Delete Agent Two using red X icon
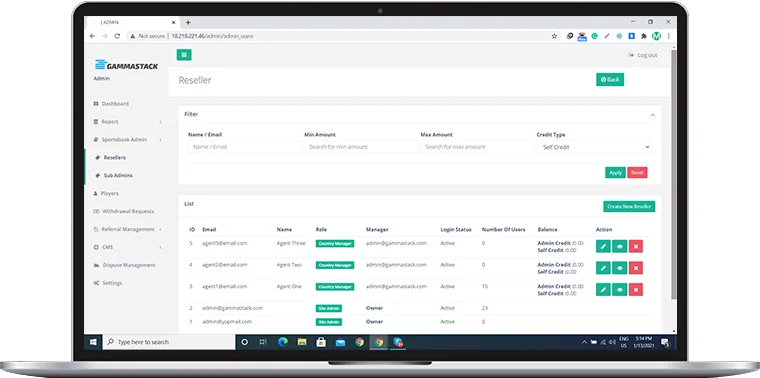 [635, 268]
